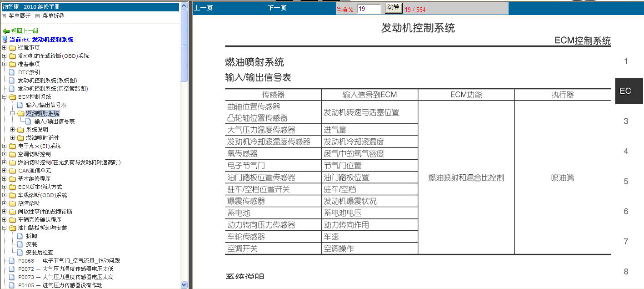Open P0073 大气压力温度传感器电压太高 entry

(66, 277)
